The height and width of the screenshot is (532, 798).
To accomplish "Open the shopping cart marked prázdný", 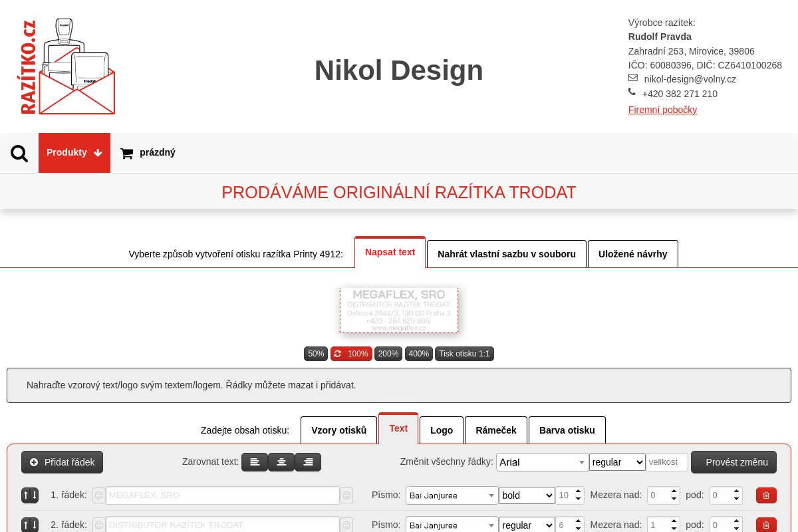I will (146, 152).
